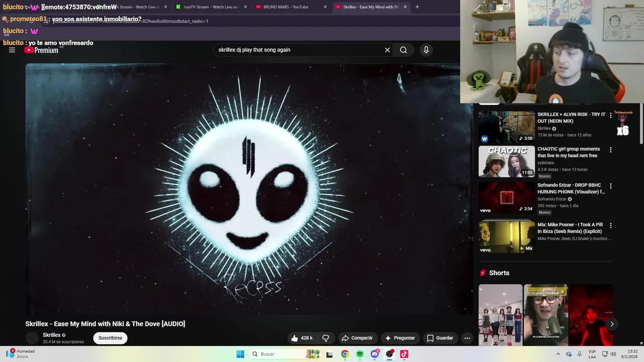Open volume control in system tray
This screenshot has height=362, width=644.
[613, 354]
